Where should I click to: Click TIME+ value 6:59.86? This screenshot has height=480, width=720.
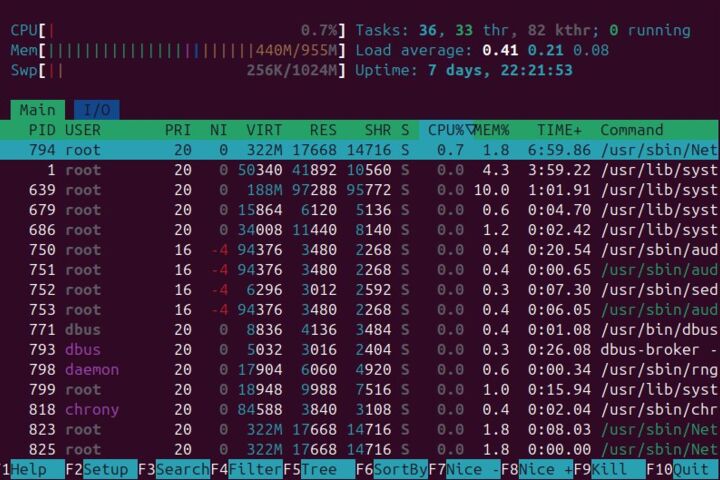[559, 150]
